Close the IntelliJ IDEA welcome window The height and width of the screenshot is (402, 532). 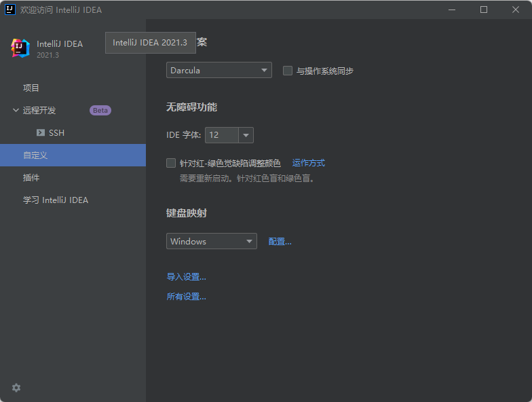pyautogui.click(x=516, y=10)
